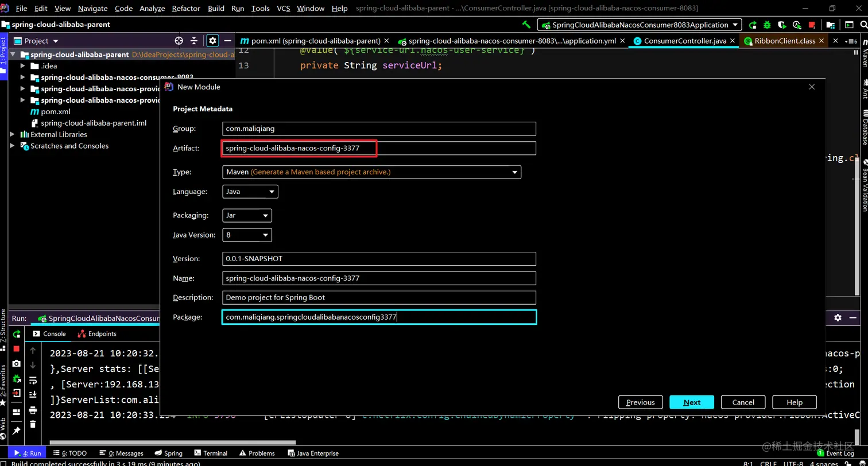Click the Group input field
This screenshot has width=868, height=466.
[x=379, y=129]
